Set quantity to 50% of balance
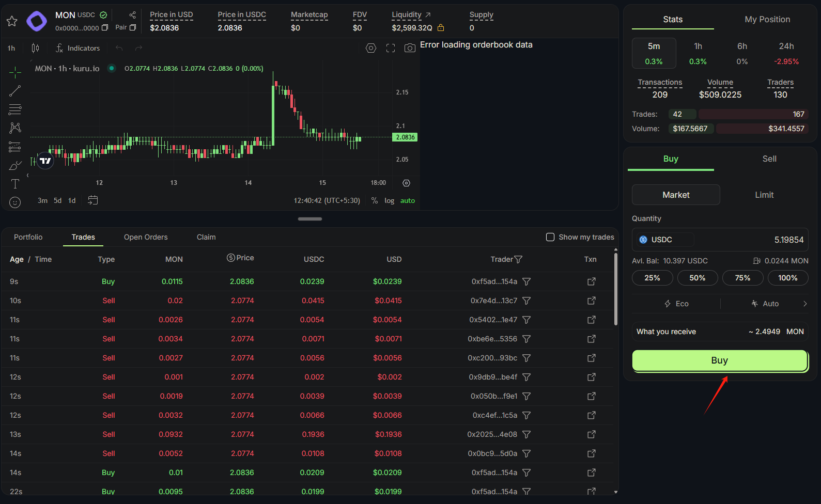The image size is (821, 504). tap(697, 278)
